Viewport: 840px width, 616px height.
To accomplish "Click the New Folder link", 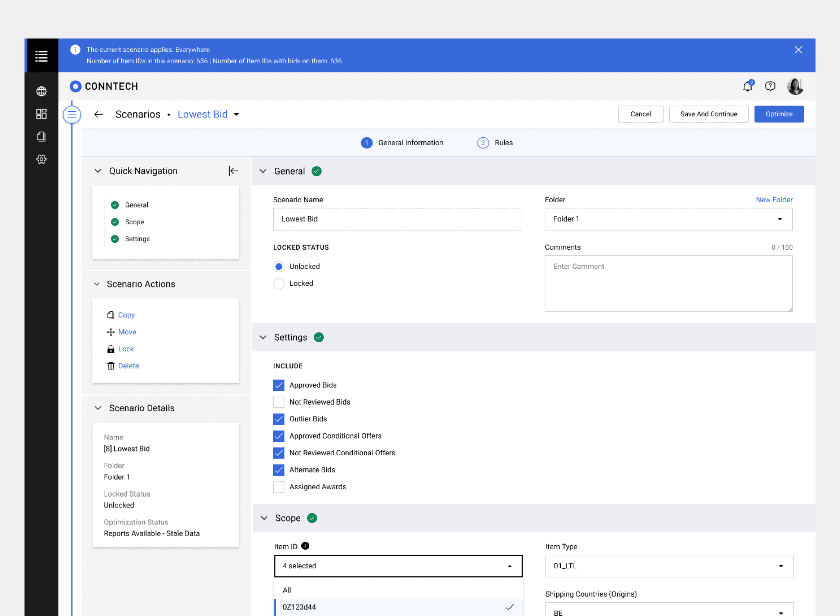I will (x=774, y=199).
